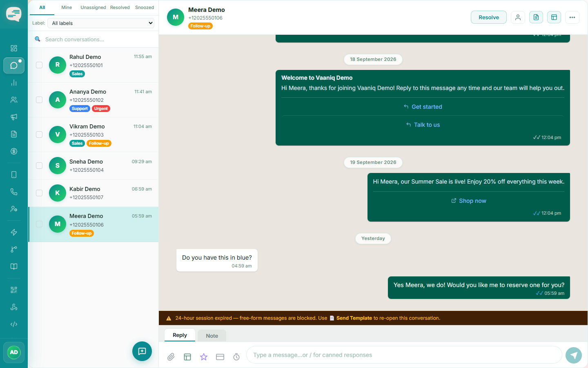Image resolution: width=588 pixels, height=368 pixels.
Task: Open the Ananya Demo conversation name
Action: (88, 92)
